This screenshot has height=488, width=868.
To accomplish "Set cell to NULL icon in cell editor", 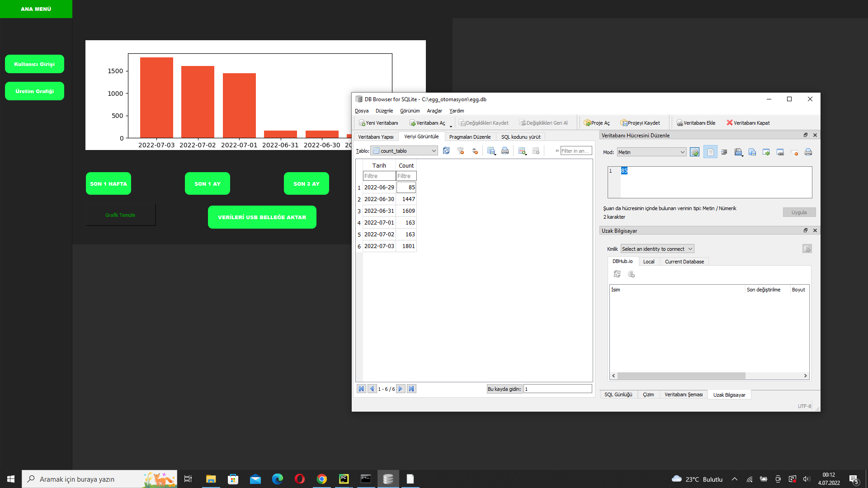I will (x=794, y=152).
